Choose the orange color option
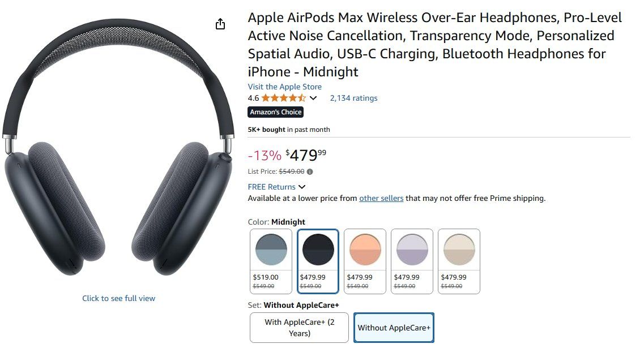Viewport: 644px width, 348px height. coord(365,261)
